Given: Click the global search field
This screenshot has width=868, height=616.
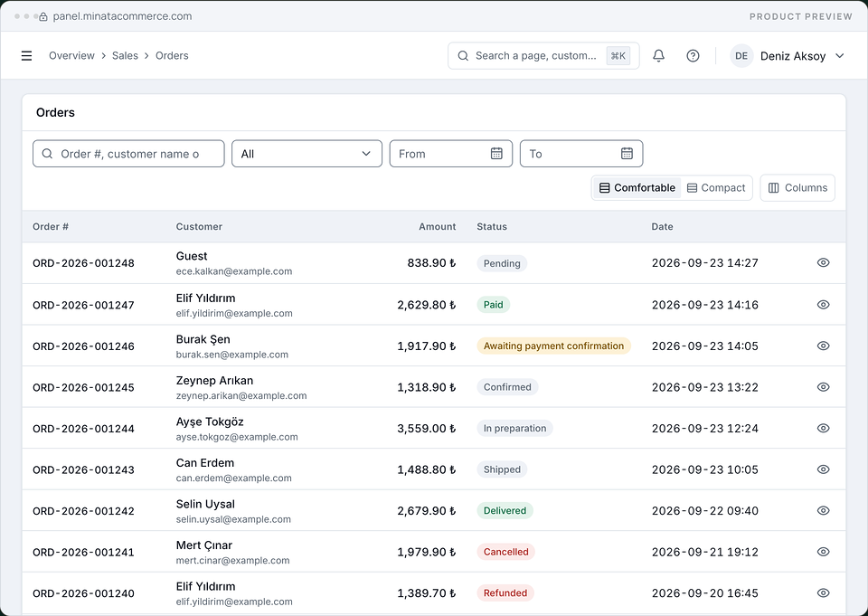Looking at the screenshot, I should pyautogui.click(x=543, y=56).
